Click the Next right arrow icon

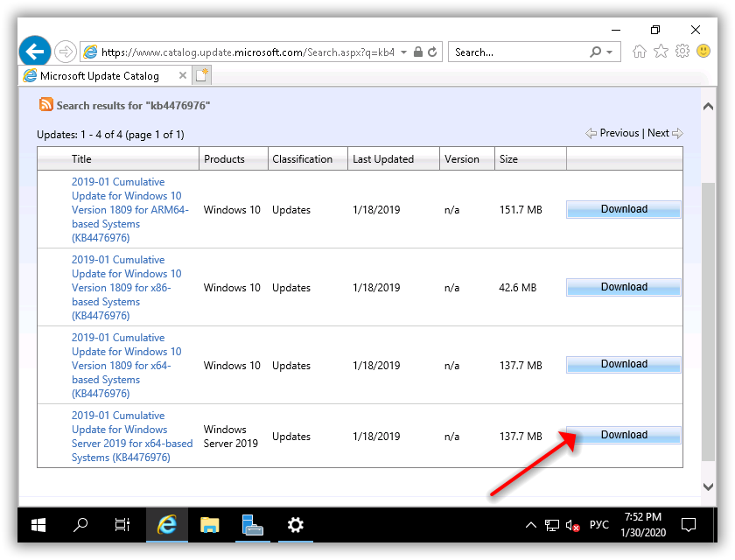coord(677,134)
